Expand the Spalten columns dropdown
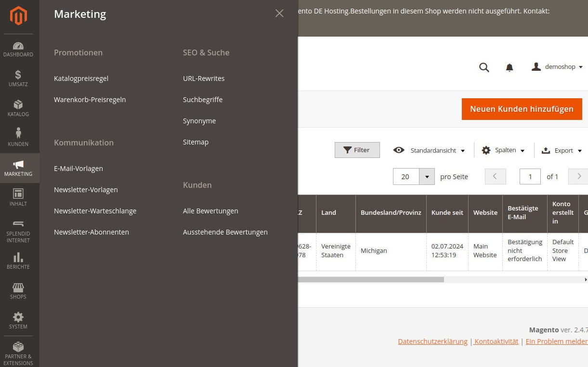 click(503, 150)
